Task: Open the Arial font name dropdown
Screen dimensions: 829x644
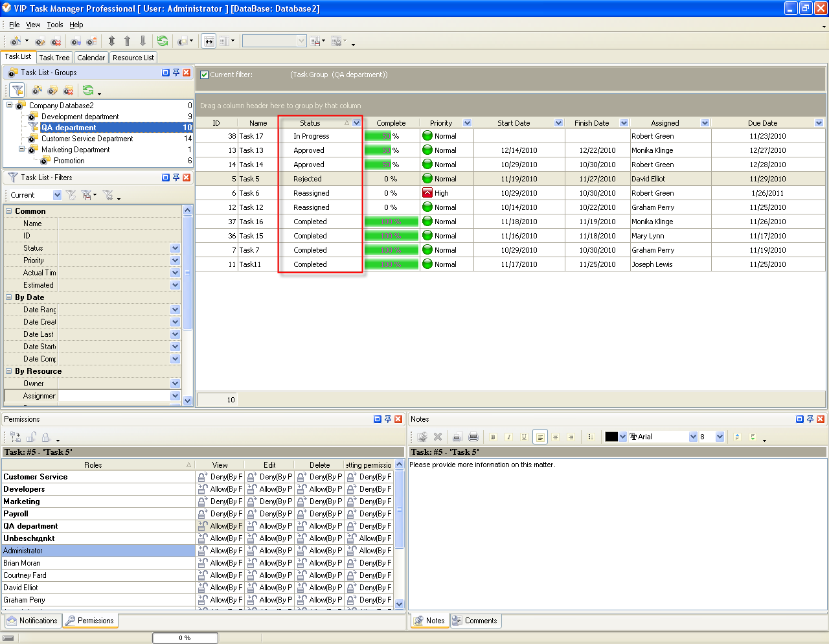Action: 693,437
